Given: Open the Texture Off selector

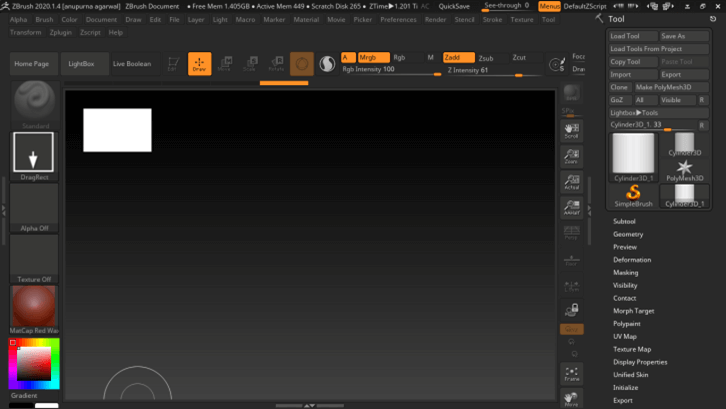Looking at the screenshot, I should 34,258.
